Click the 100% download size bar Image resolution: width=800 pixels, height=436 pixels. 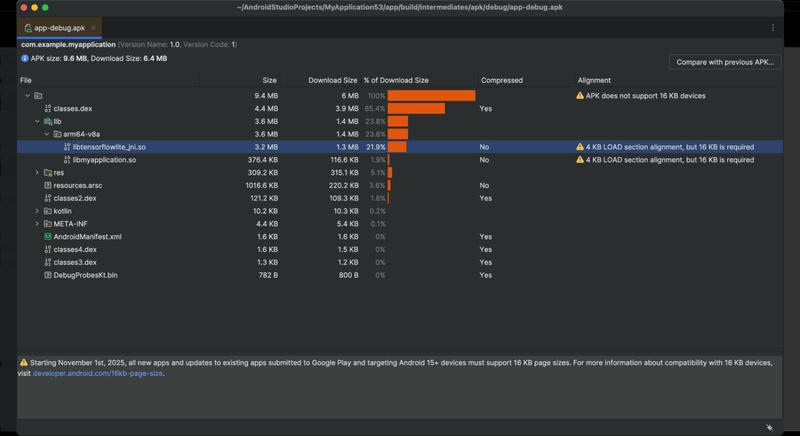pos(431,95)
